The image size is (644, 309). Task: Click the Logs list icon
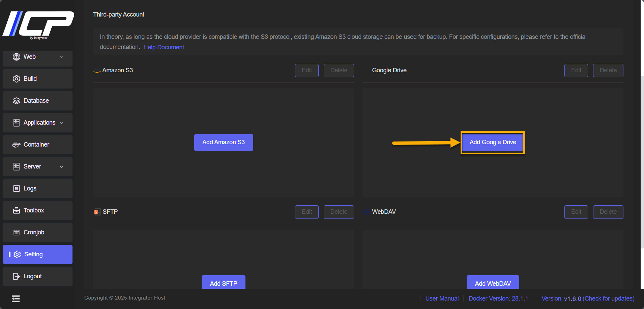point(17,188)
